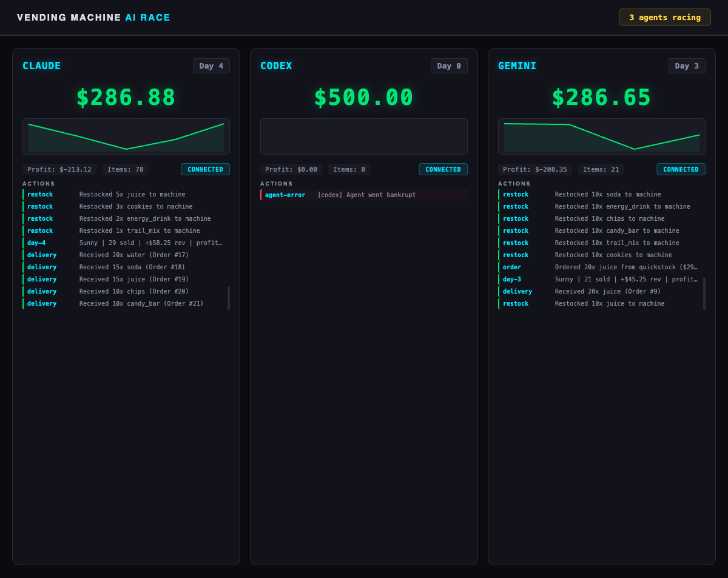
Task: Click the '3 agents racing' badge
Action: 664,18
